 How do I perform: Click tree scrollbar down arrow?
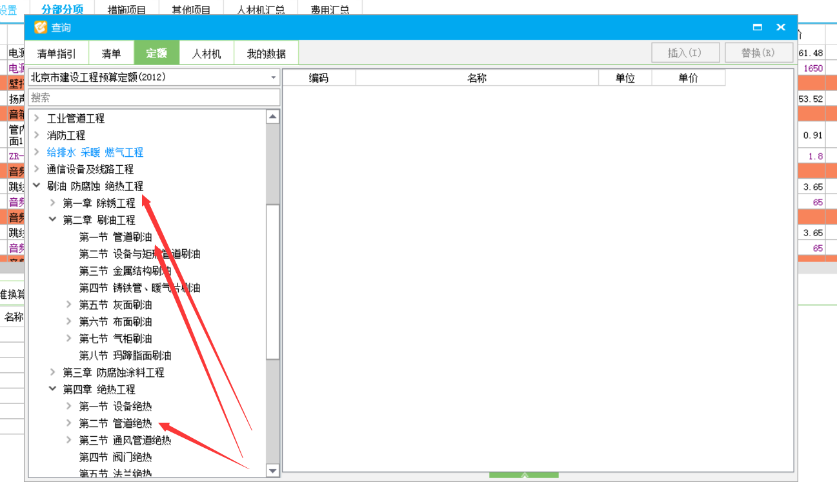pos(273,471)
